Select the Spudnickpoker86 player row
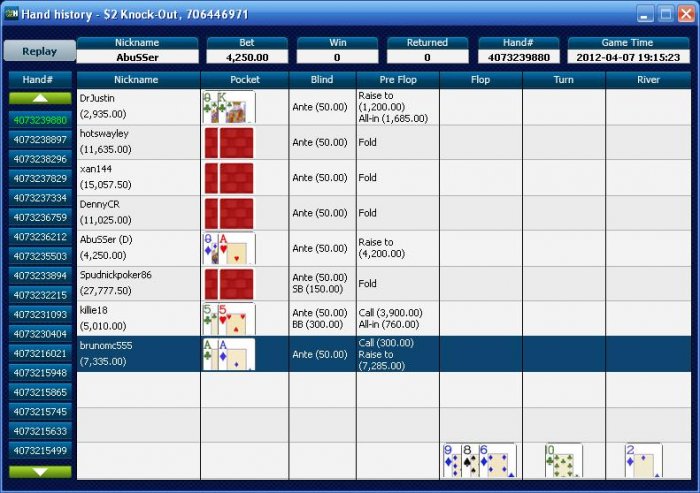The width and height of the screenshot is (700, 493). [384, 284]
